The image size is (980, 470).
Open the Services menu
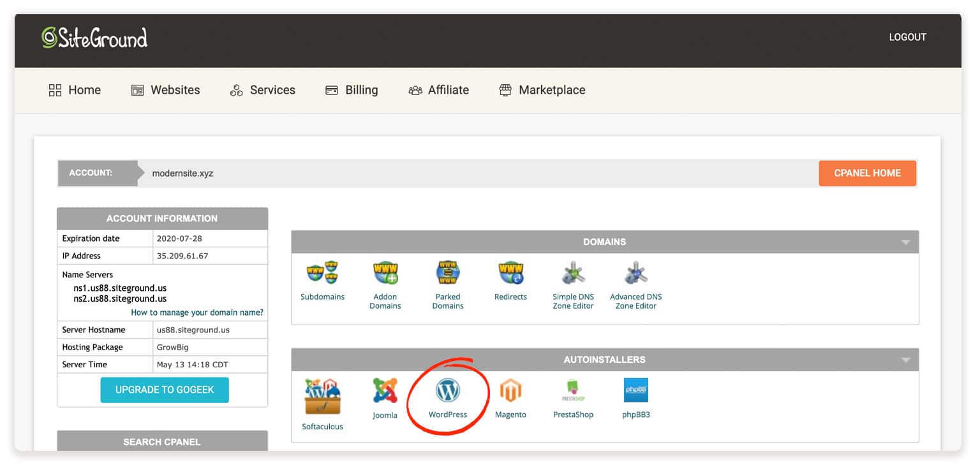[x=263, y=90]
